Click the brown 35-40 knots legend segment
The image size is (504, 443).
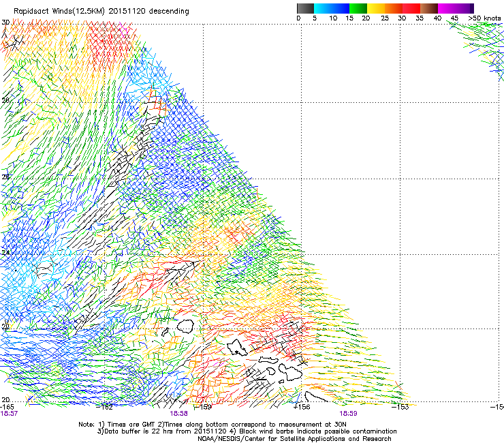(429, 8)
